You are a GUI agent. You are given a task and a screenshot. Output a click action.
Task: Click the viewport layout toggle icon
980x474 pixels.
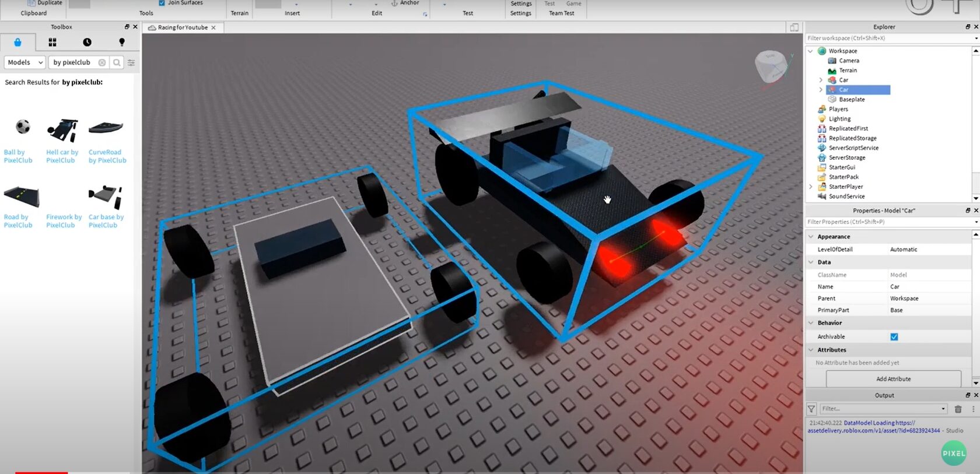(794, 27)
